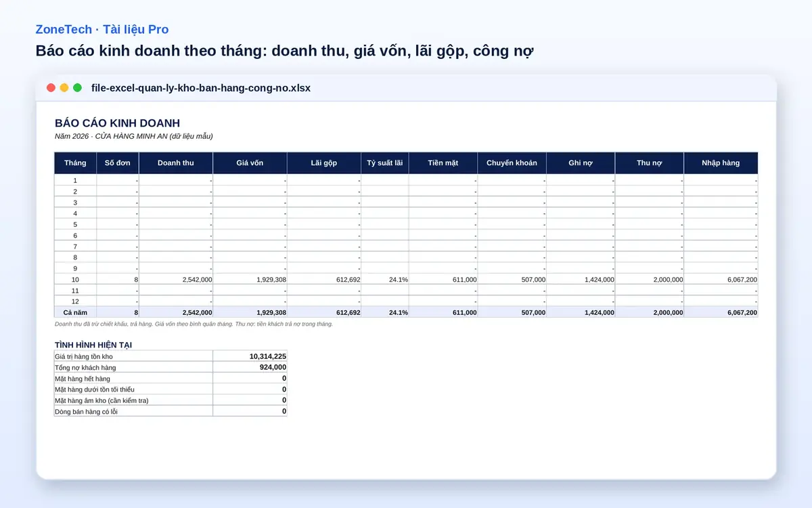The height and width of the screenshot is (508, 812).
Task: Click the footnote starting 'Doanh thu đã trừ chiết khấu'
Action: pyautogui.click(x=194, y=324)
